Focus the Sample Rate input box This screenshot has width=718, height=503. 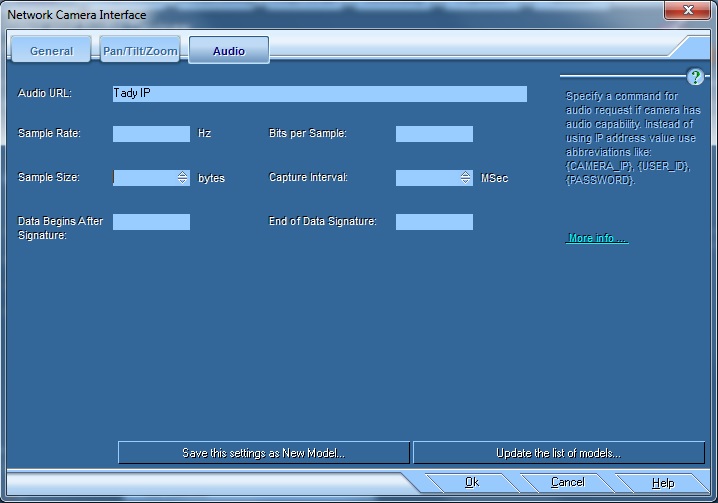tap(151, 134)
